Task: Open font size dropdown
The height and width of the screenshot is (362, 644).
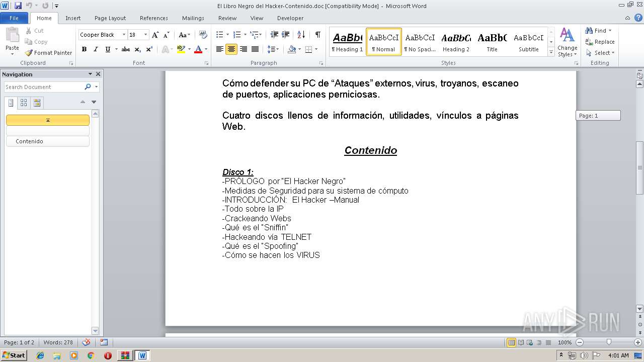Action: 146,35
